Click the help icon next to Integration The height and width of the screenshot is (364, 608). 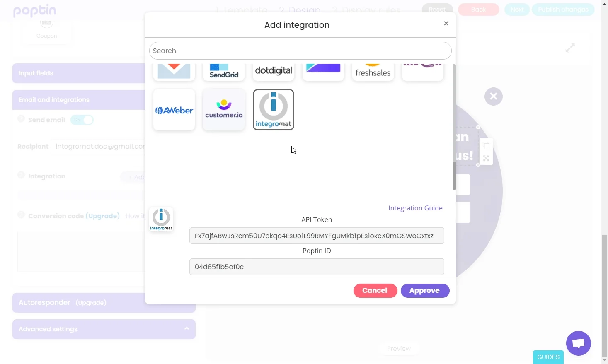pos(21,175)
